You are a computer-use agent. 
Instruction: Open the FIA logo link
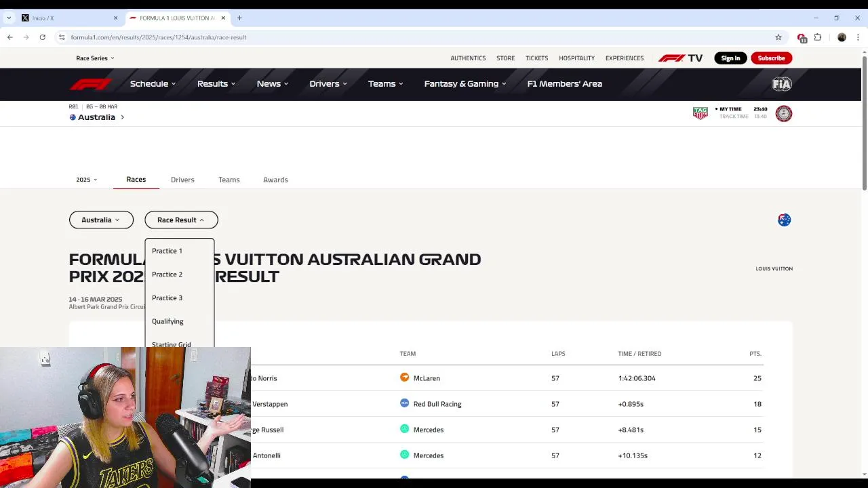[x=781, y=84]
